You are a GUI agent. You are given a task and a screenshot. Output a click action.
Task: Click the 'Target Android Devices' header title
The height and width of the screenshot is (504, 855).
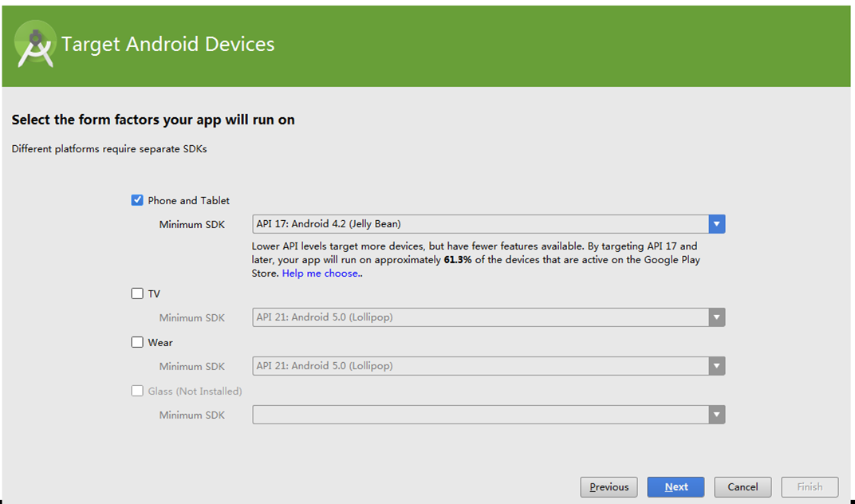(167, 45)
